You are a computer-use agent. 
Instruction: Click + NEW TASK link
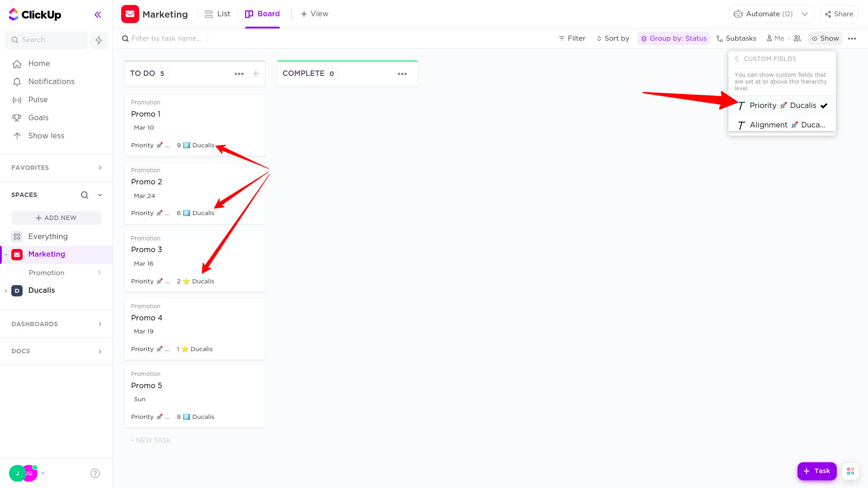click(151, 441)
